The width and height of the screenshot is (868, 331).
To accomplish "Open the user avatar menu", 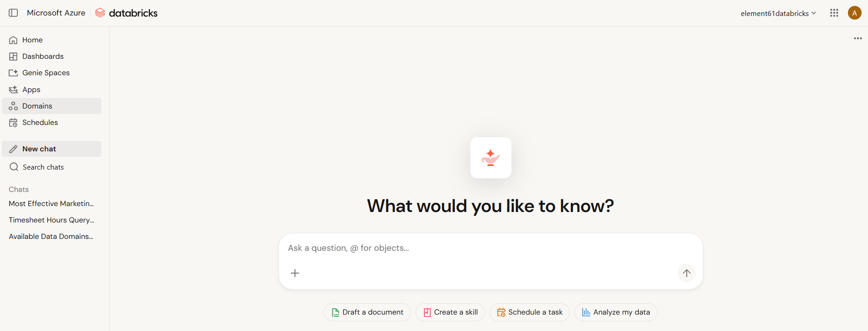I will pos(854,13).
